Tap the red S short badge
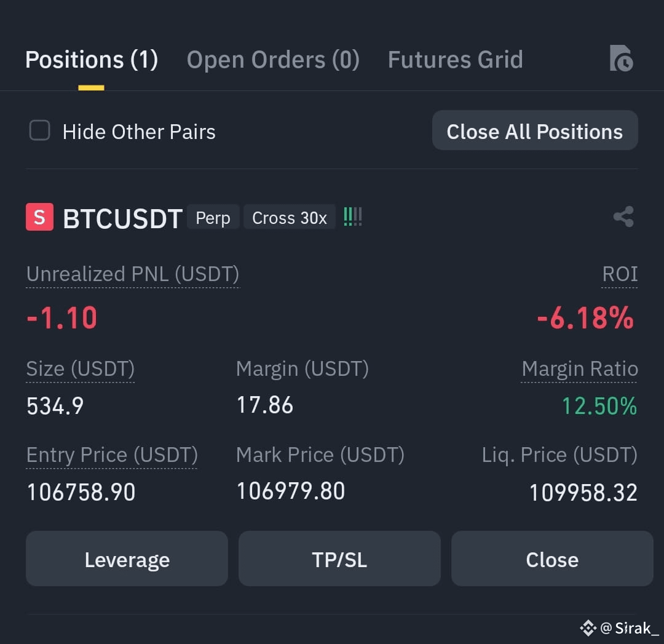664x644 pixels. point(40,217)
